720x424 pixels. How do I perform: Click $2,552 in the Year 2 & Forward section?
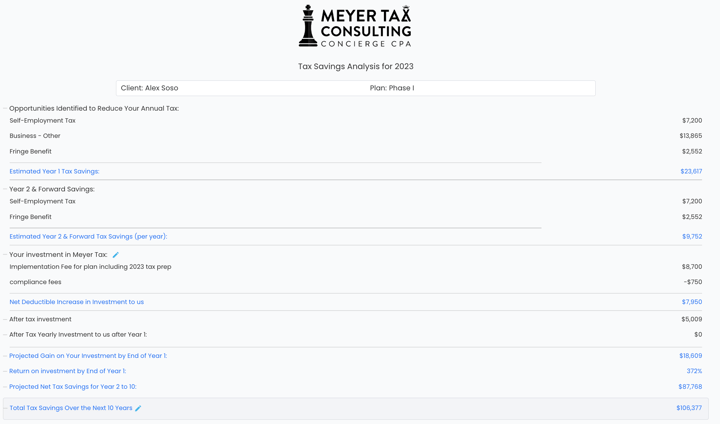pyautogui.click(x=692, y=217)
